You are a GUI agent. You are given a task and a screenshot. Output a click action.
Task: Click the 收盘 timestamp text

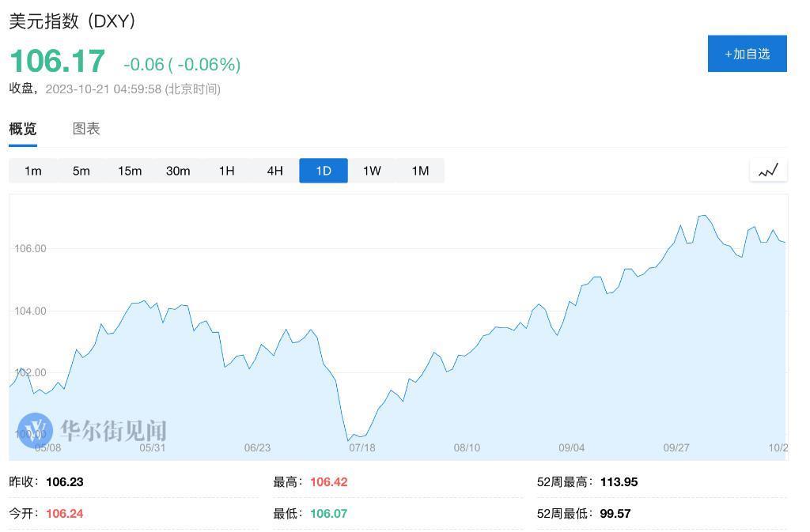114,89
